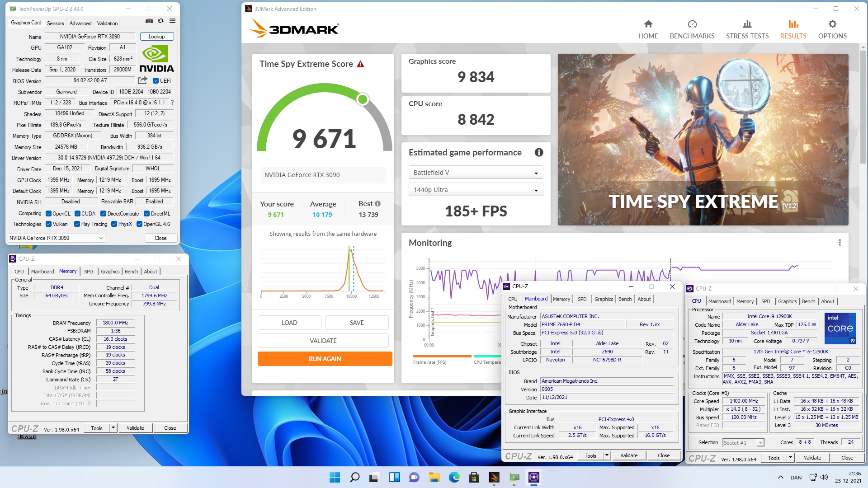Click the NVIDIA GeForce RTX 3090 field in 3DMark
Screen dimensions: 868x488
coord(323,175)
